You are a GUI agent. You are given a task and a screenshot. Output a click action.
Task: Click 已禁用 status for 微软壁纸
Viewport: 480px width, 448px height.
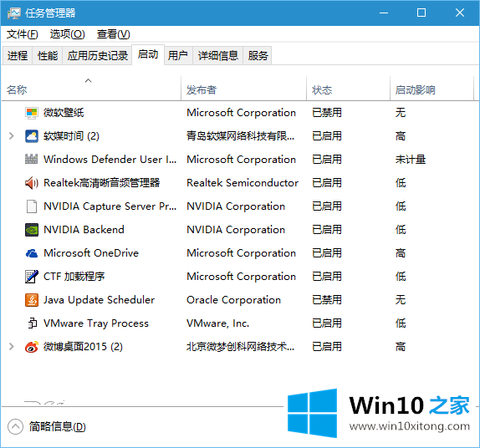(x=327, y=113)
